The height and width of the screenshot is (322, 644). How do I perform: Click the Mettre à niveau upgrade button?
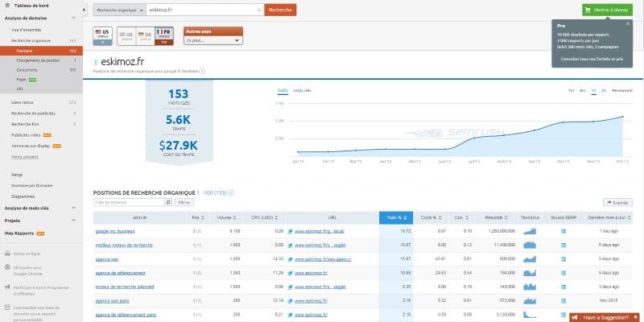tap(607, 10)
